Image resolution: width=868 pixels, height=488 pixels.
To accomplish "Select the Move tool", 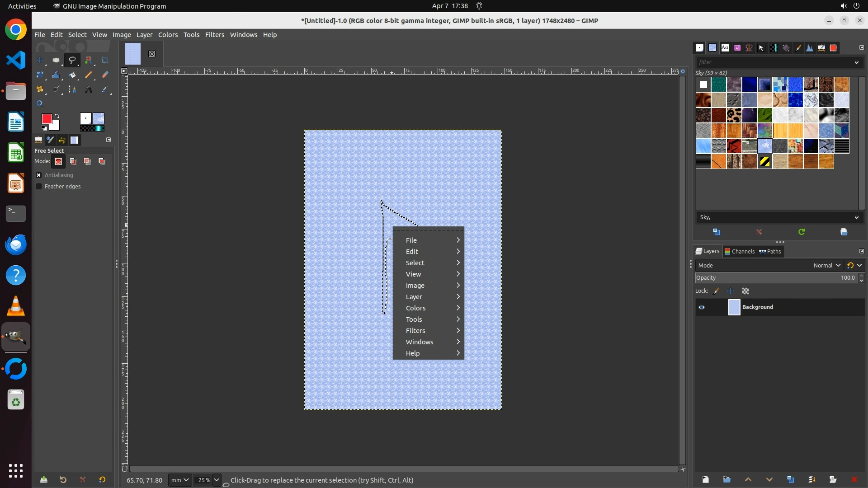I will (x=40, y=60).
